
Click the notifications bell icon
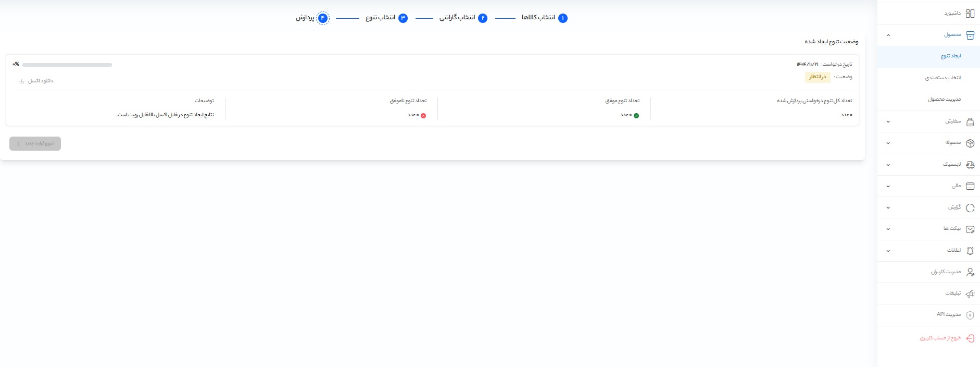click(x=970, y=251)
